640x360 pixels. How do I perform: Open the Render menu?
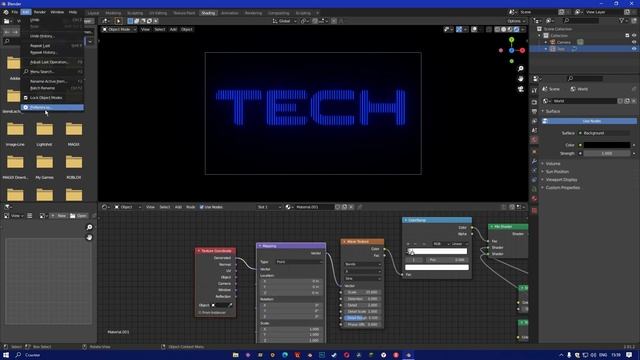(40, 12)
